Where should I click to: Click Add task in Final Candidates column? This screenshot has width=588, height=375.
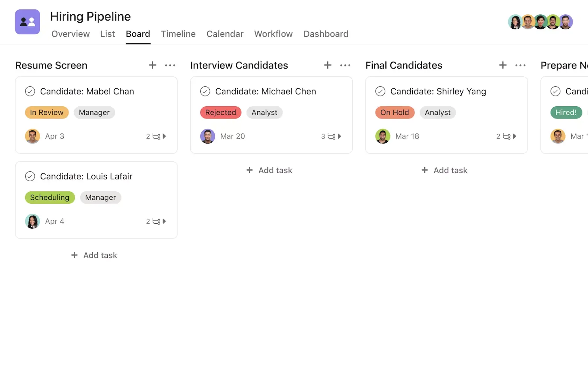tap(444, 170)
